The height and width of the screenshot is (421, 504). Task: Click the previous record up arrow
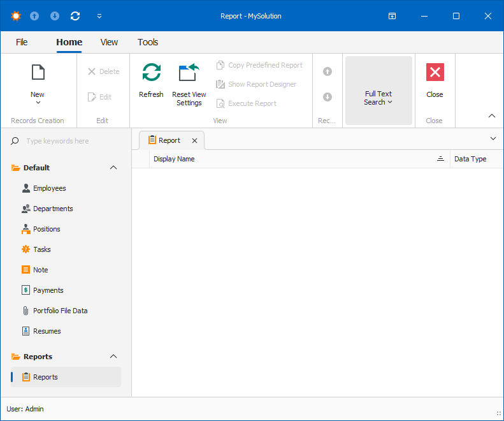[328, 71]
